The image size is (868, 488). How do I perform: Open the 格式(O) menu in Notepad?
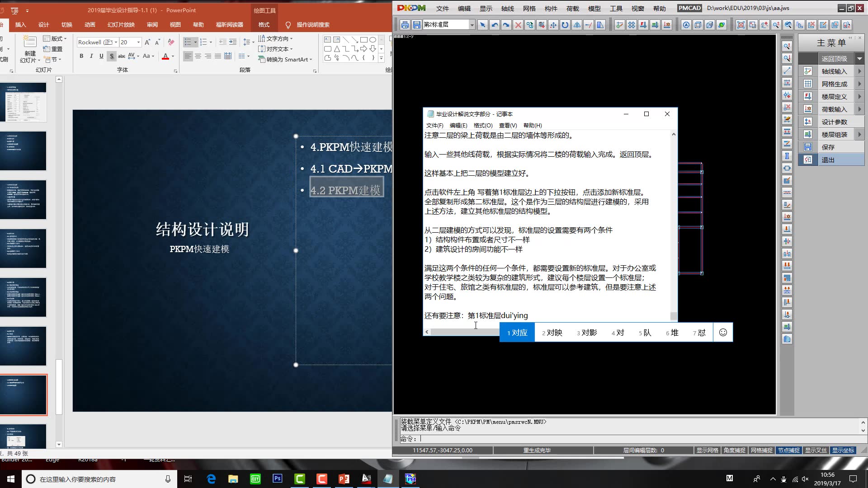point(483,126)
